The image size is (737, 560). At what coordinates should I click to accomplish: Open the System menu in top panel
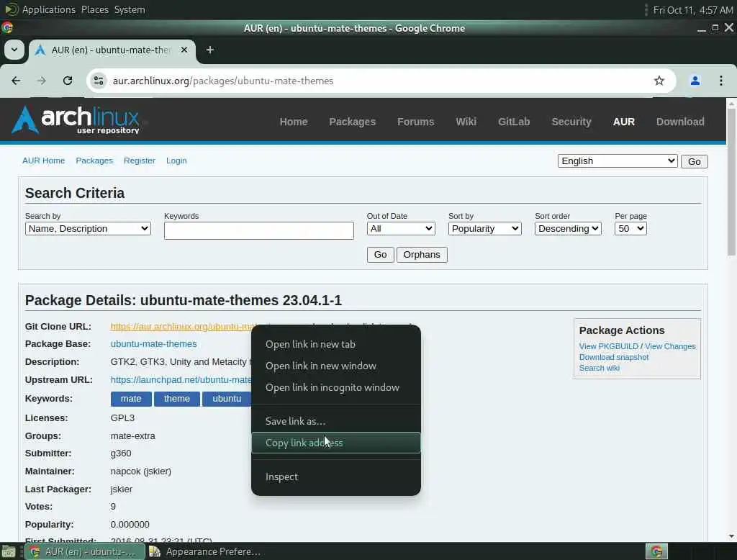[130, 9]
